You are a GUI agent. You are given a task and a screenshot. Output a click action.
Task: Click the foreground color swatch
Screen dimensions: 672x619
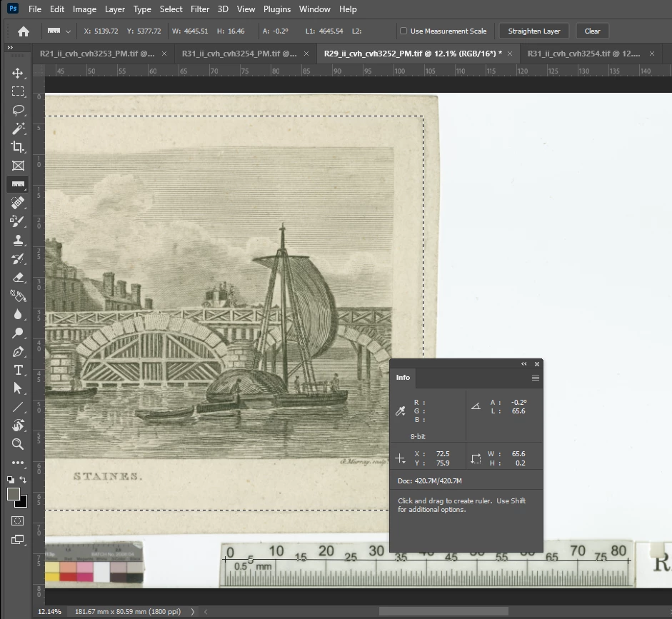point(14,494)
